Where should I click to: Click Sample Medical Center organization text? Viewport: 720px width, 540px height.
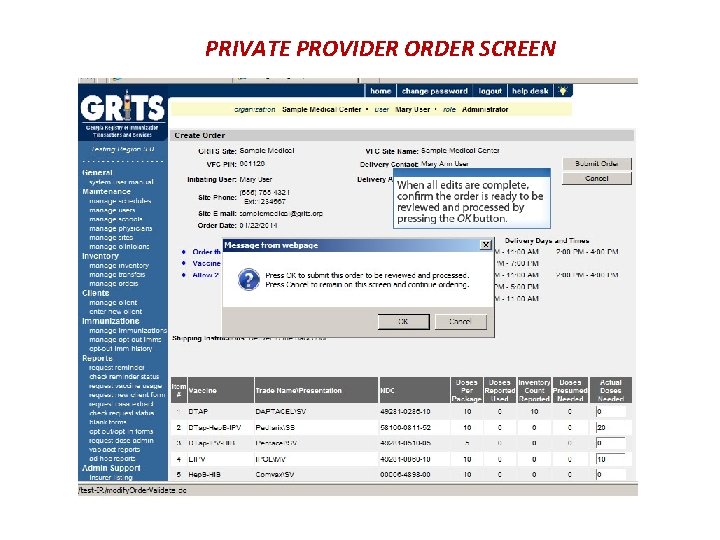(321, 109)
